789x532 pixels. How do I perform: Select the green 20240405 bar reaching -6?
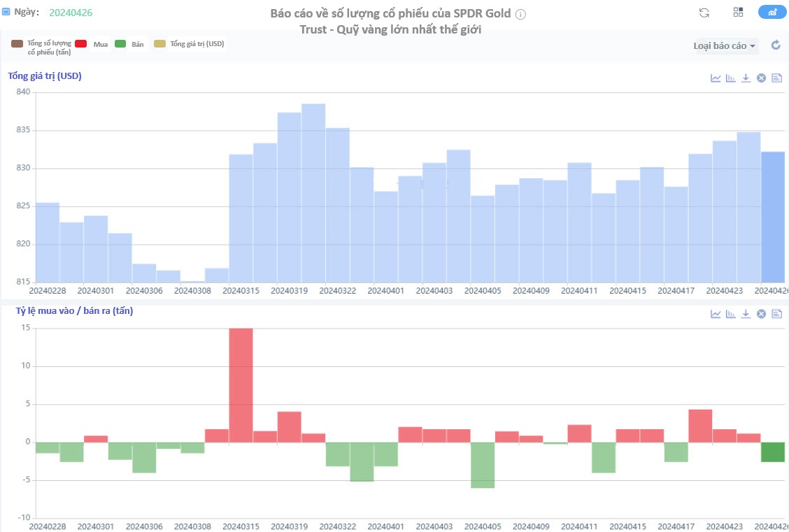click(483, 465)
